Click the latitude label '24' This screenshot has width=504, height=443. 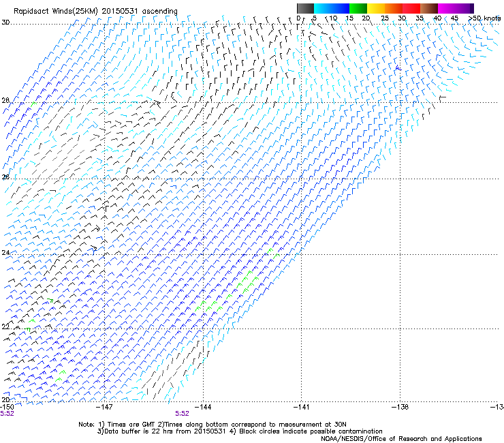(x=5, y=253)
